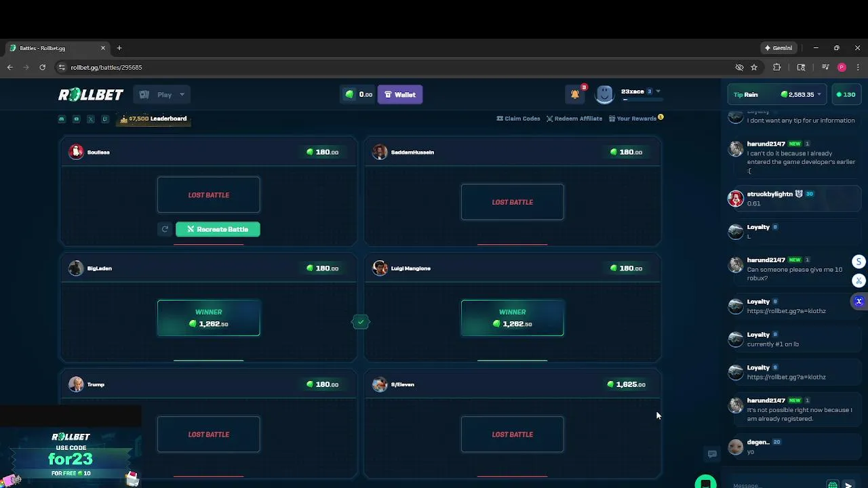Open the YouTube social icon
The height and width of the screenshot is (488, 868).
pos(76,119)
